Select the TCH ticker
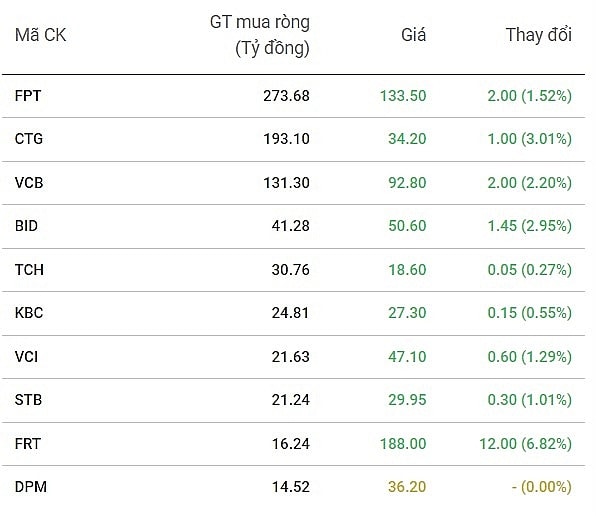 [x=29, y=270]
